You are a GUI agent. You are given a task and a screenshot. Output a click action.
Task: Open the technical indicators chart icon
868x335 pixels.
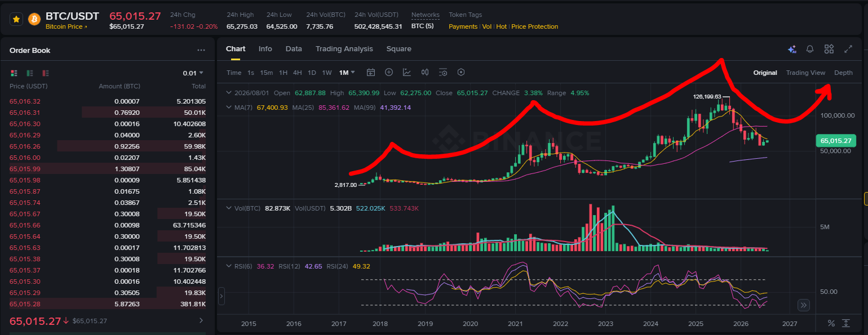pyautogui.click(x=407, y=72)
